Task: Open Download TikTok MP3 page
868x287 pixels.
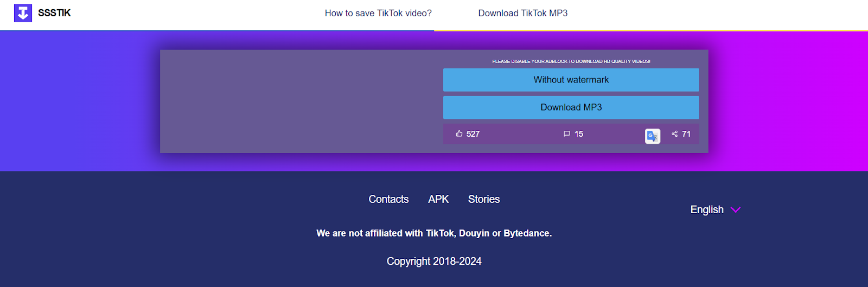Action: 523,13
